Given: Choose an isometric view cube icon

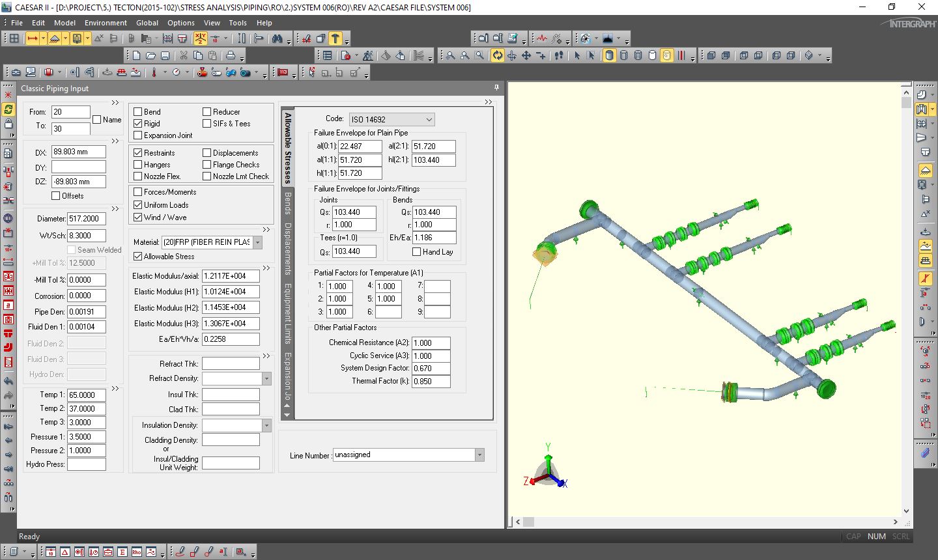Looking at the screenshot, I should pyautogui.click(x=808, y=55).
